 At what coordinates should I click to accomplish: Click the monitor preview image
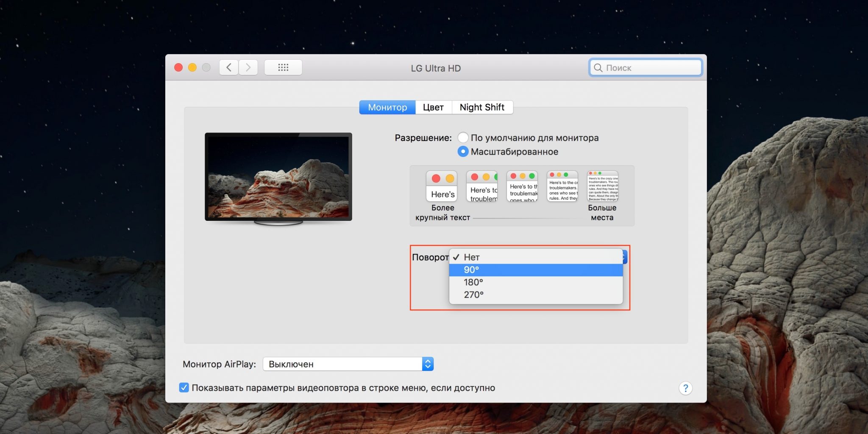coord(278,178)
